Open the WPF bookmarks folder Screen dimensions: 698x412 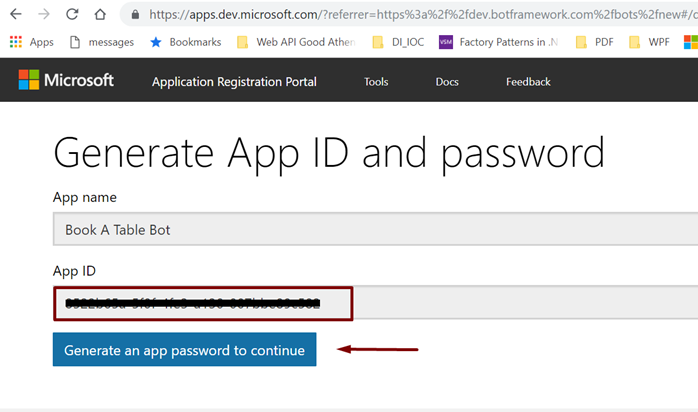click(649, 42)
